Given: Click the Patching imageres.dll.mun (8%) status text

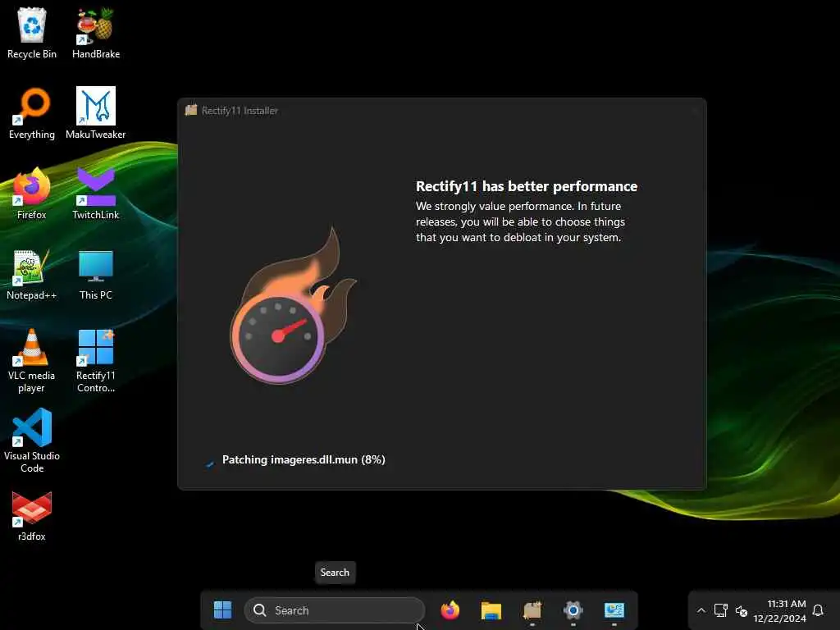Looking at the screenshot, I should [x=304, y=459].
